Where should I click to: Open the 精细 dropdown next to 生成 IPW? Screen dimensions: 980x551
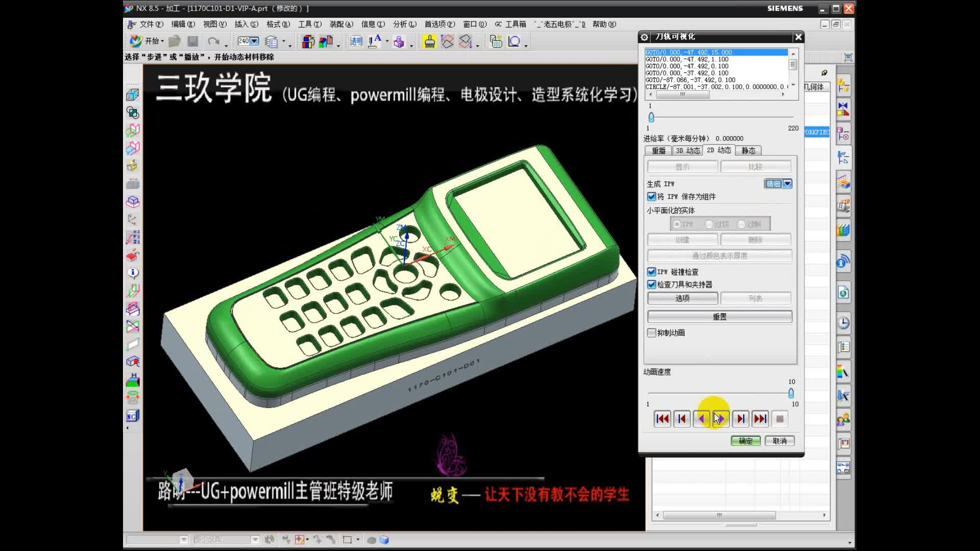point(788,184)
